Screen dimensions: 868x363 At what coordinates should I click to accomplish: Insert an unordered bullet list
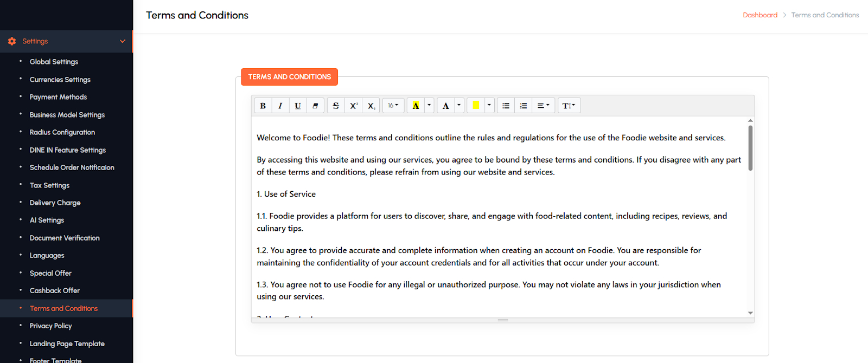pyautogui.click(x=506, y=106)
